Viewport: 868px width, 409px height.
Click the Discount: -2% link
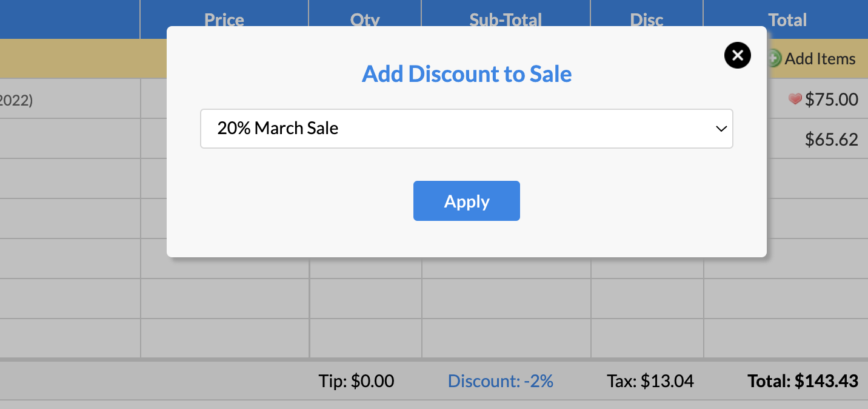click(x=500, y=381)
